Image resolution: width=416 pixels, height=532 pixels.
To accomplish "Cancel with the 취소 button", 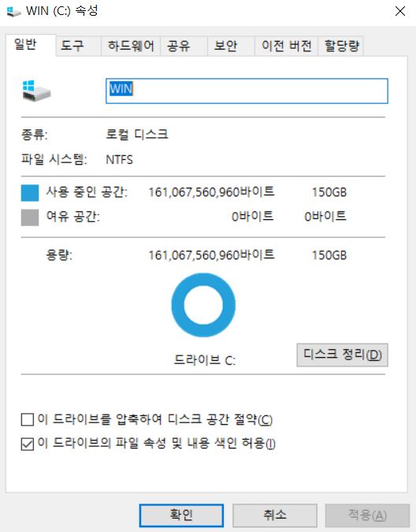I will tap(275, 515).
